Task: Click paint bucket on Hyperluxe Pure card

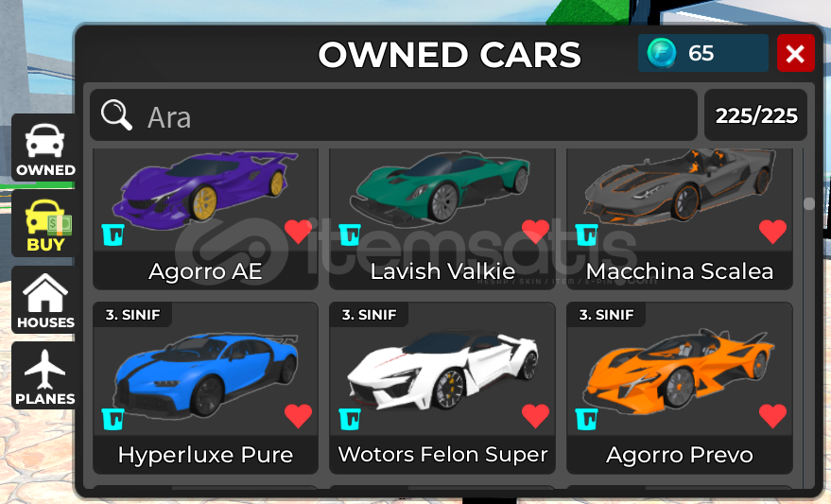Action: (x=113, y=419)
